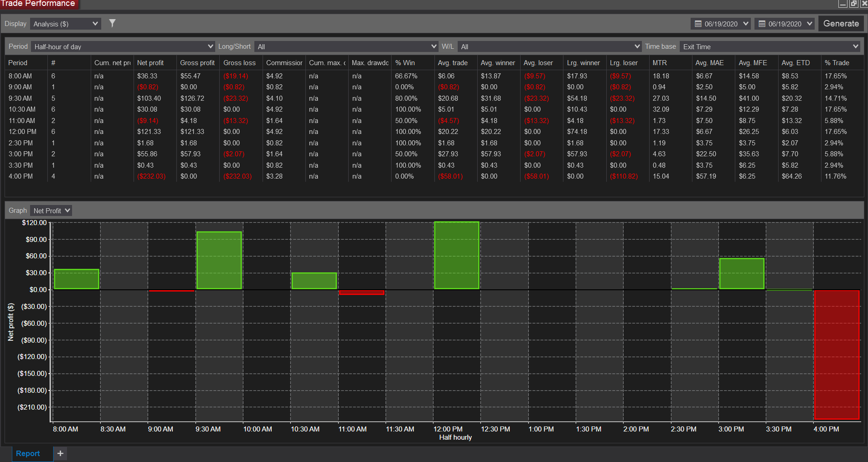Viewport: 868px width, 462px height.
Task: Click the green 3:00 PM profit bar
Action: [742, 274]
